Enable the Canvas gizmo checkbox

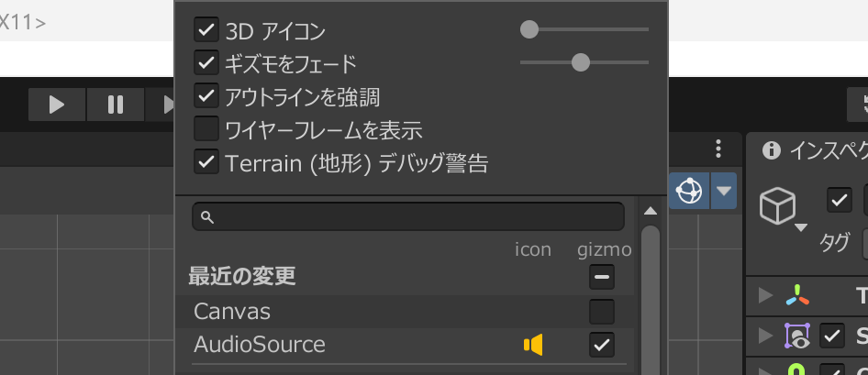(x=602, y=312)
